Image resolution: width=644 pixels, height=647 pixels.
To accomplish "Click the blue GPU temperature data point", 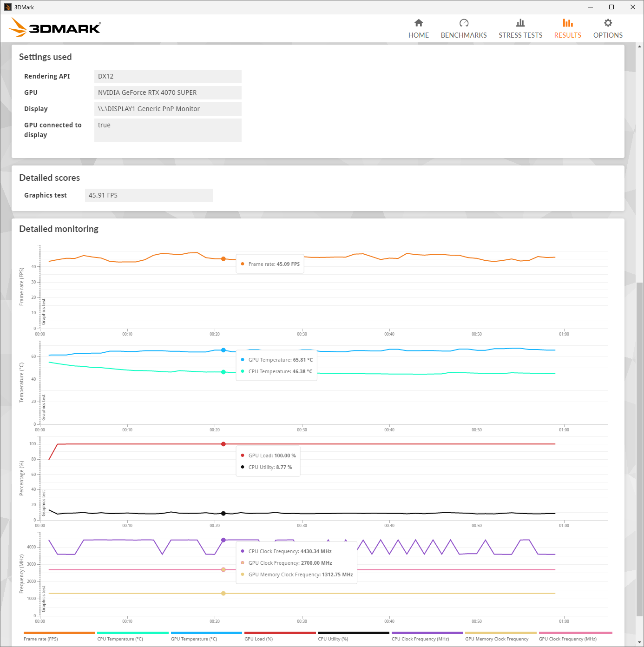I will pyautogui.click(x=223, y=350).
